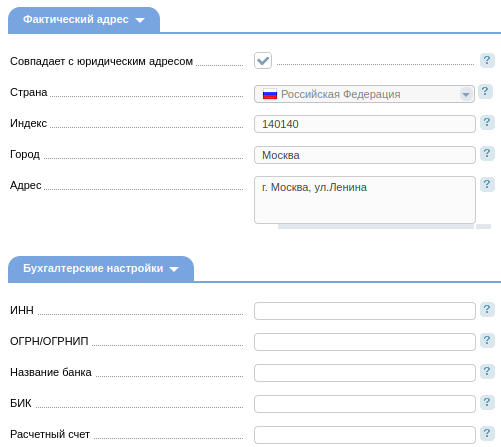Focus the Адрес text area

coord(365,200)
